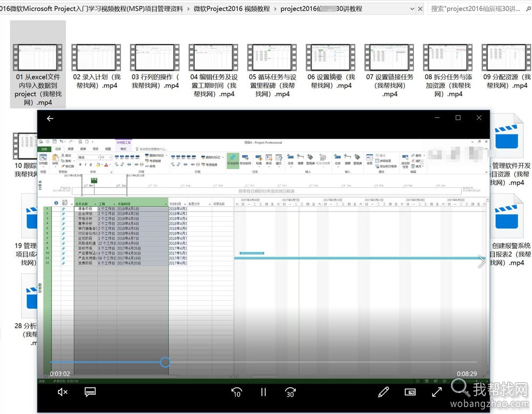Skip forward 30 seconds in the video
The width and height of the screenshot is (532, 414).
pyautogui.click(x=290, y=392)
